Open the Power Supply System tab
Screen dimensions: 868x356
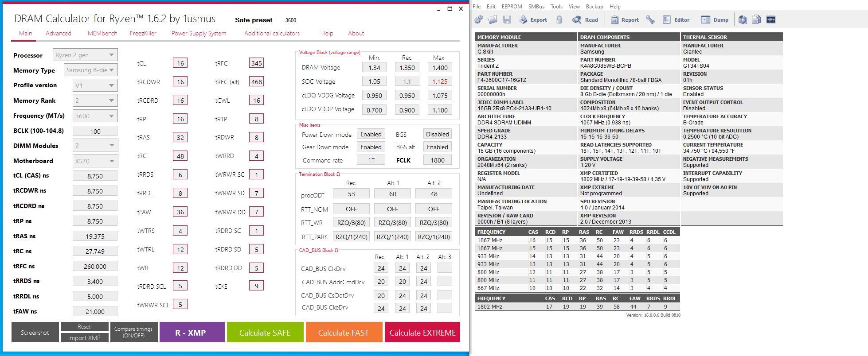click(x=199, y=33)
